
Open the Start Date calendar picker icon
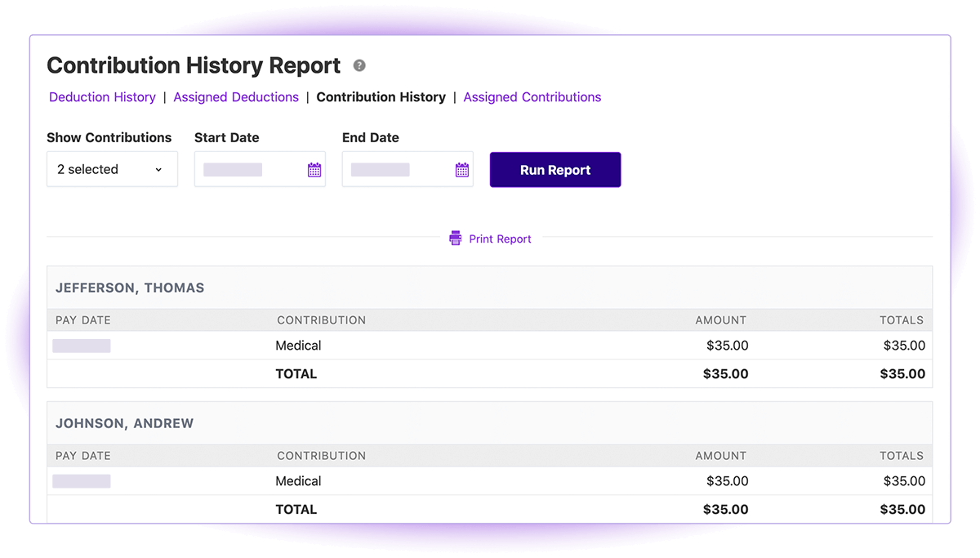pos(314,170)
